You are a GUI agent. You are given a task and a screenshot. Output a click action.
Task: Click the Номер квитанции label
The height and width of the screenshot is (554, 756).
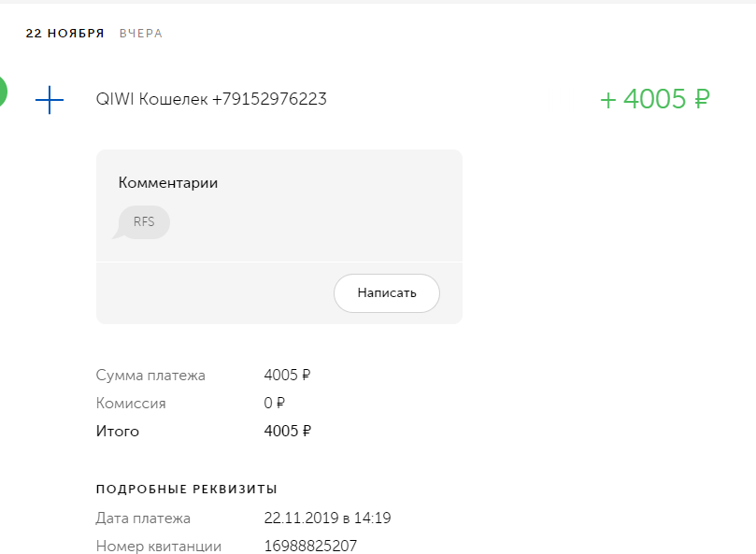pyautogui.click(x=159, y=546)
